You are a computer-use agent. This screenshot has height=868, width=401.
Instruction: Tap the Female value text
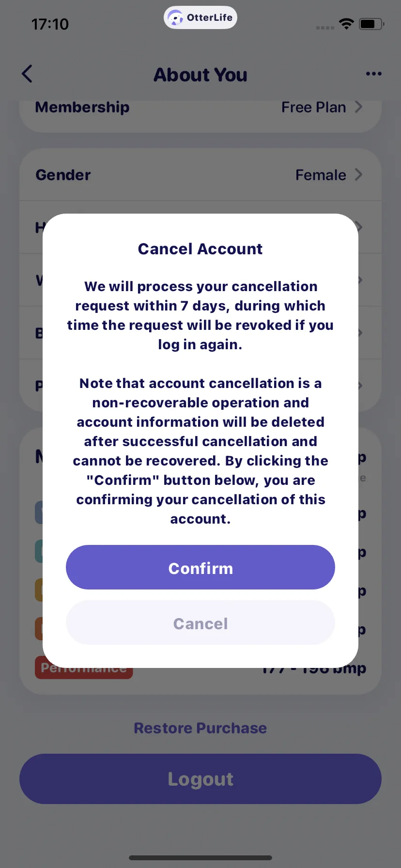click(x=321, y=175)
